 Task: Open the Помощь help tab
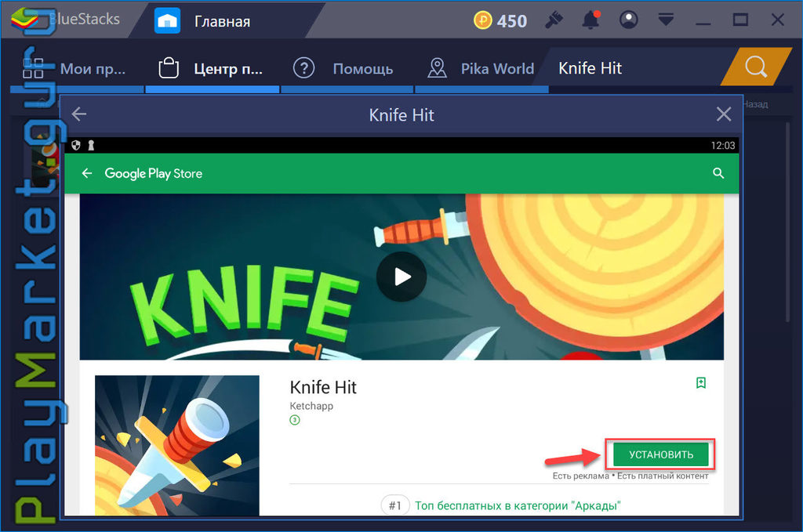point(347,68)
